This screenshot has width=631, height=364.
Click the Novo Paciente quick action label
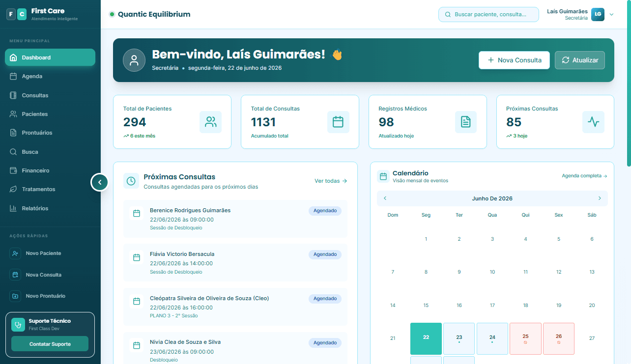coord(44,253)
